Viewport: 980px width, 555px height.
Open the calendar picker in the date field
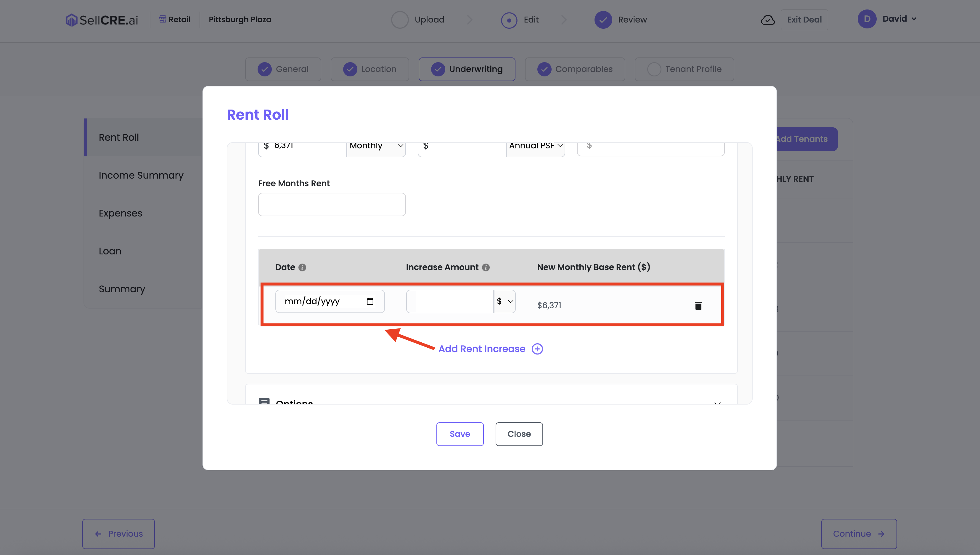tap(369, 301)
